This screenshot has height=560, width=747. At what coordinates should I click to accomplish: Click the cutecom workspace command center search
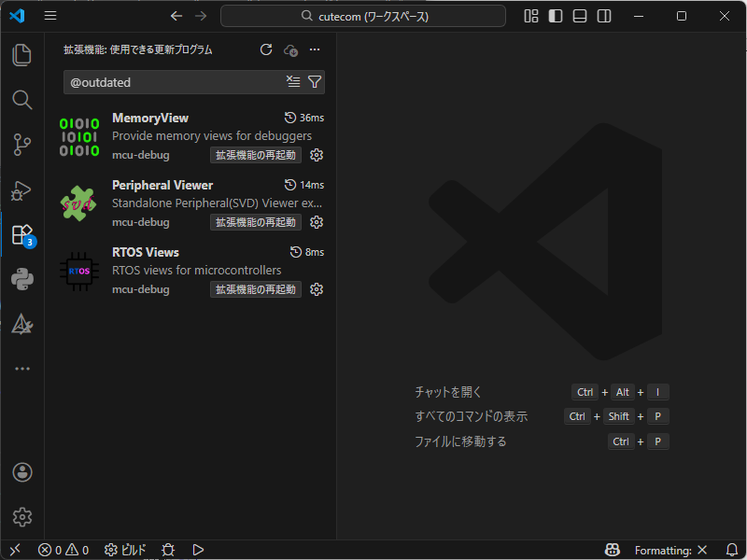363,16
